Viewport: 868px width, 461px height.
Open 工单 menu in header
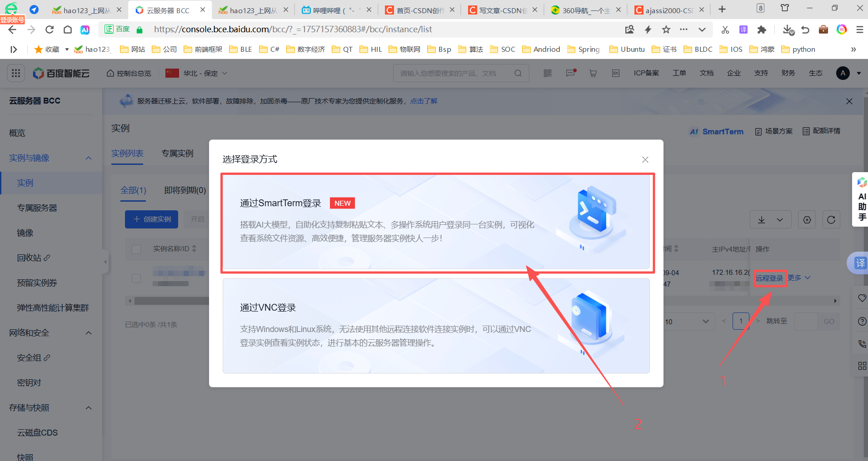tap(679, 73)
